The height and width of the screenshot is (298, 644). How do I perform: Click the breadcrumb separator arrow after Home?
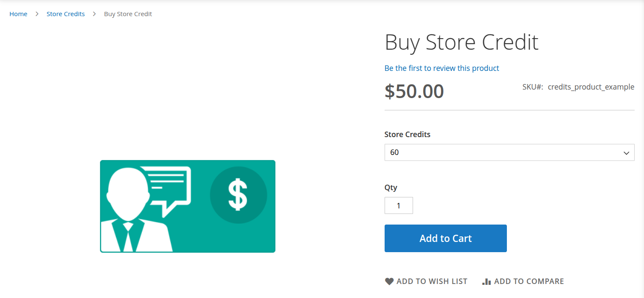(37, 14)
